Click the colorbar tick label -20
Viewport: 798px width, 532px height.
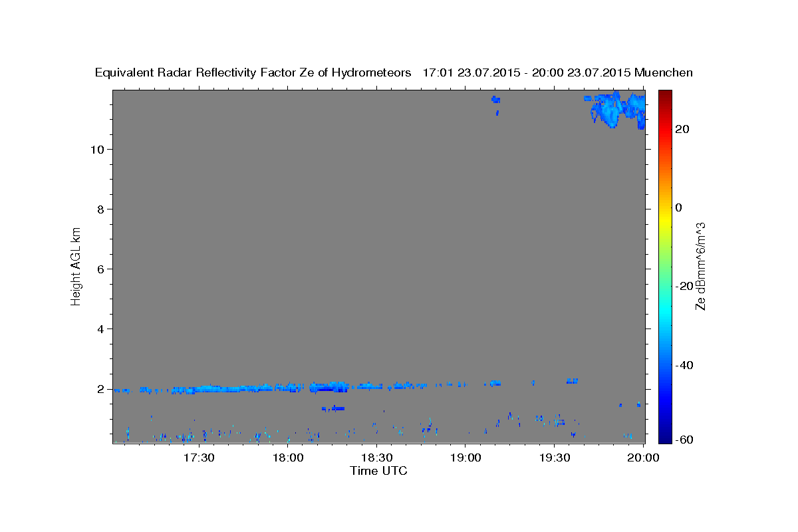point(685,286)
